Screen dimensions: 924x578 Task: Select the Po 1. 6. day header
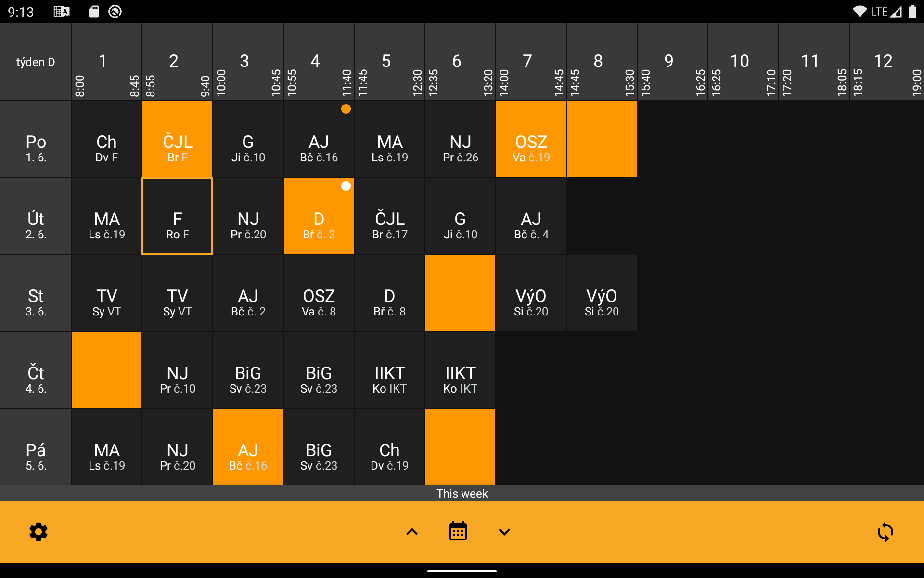[x=36, y=139]
